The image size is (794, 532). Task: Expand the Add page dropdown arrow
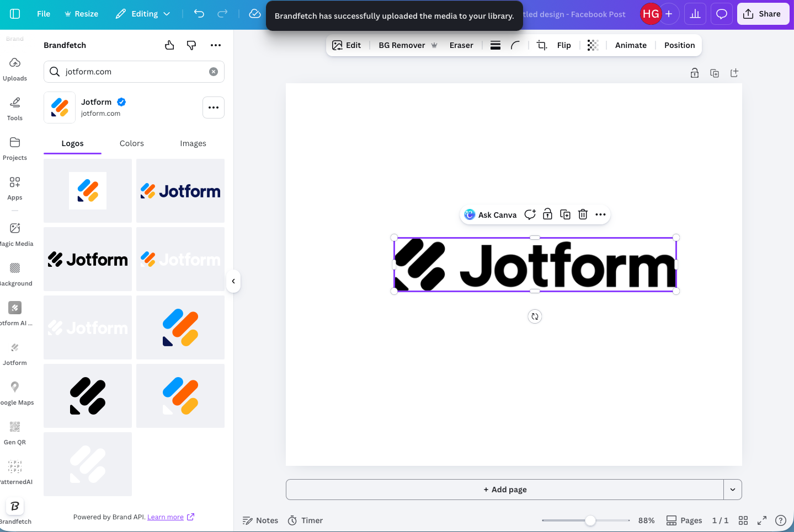pos(733,489)
